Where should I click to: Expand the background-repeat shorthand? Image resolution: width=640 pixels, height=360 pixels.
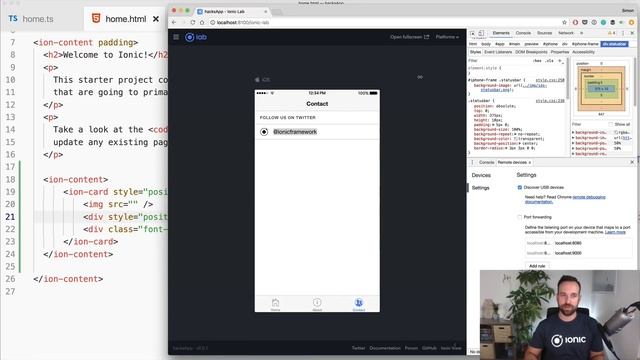[x=516, y=134]
